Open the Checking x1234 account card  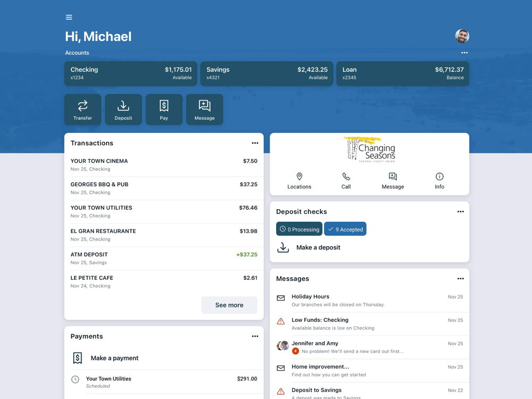pyautogui.click(x=131, y=73)
